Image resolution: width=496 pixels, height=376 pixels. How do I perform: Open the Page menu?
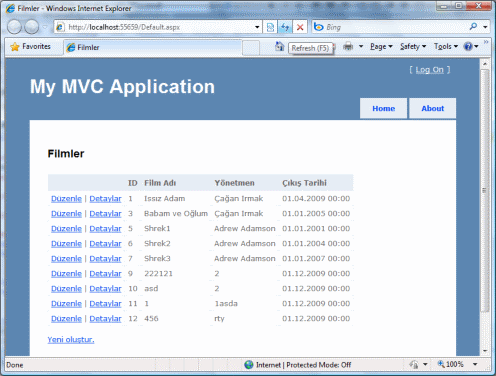[381, 47]
